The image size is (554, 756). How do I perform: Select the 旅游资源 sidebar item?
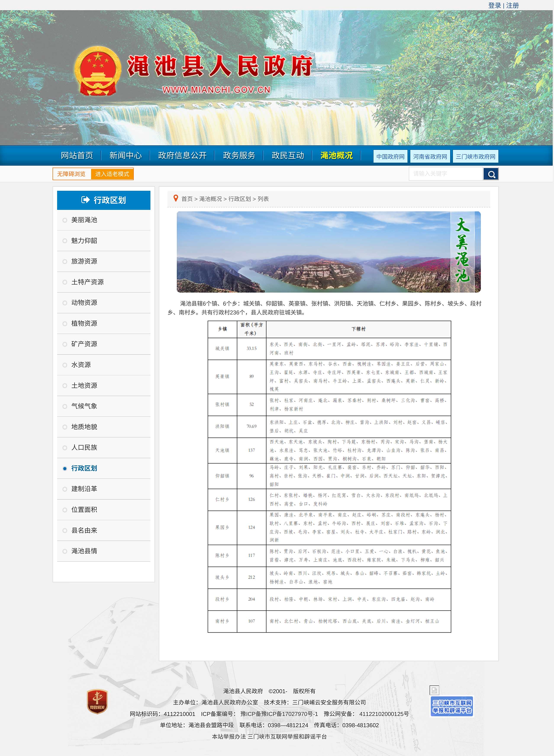pyautogui.click(x=84, y=261)
